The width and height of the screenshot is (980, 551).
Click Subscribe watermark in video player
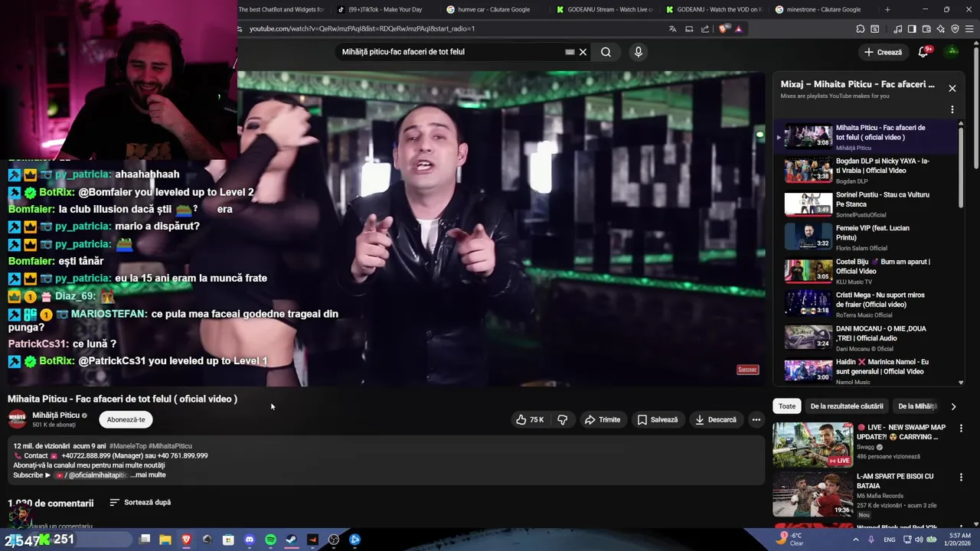[747, 370]
